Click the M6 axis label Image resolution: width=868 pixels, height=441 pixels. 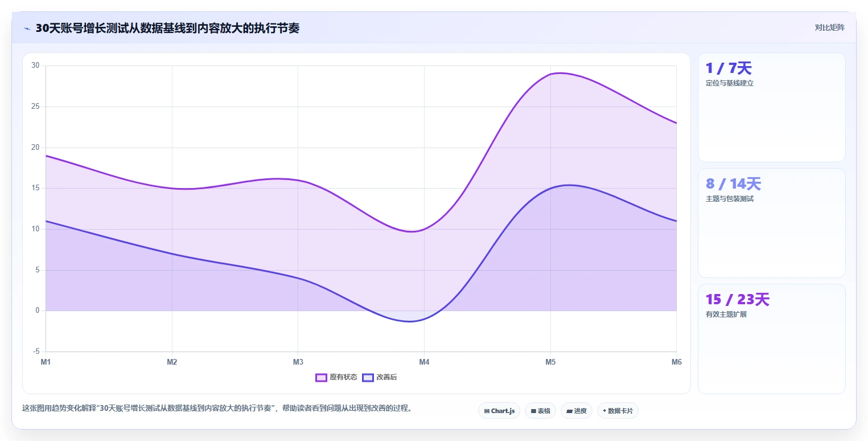click(x=676, y=362)
